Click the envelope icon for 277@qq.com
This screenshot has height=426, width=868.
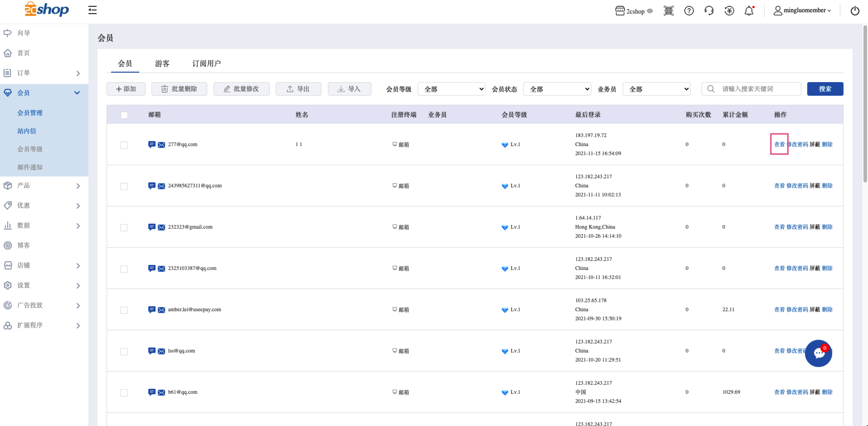161,145
